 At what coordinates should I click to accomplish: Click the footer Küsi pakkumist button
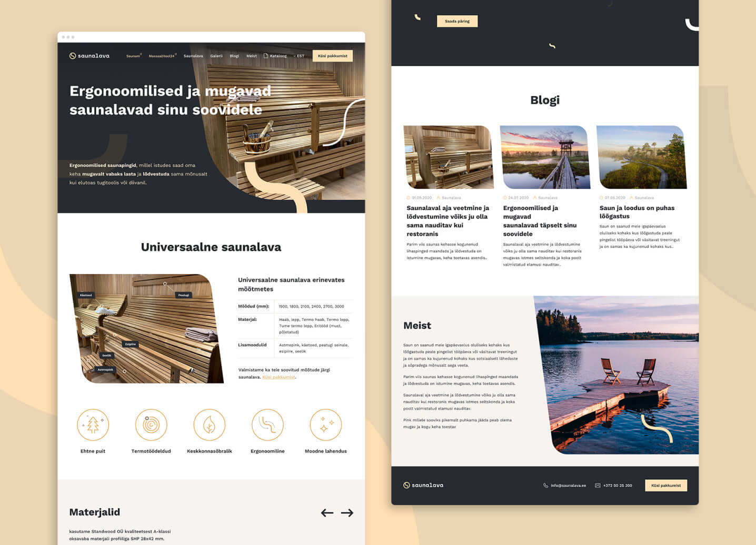666,486
